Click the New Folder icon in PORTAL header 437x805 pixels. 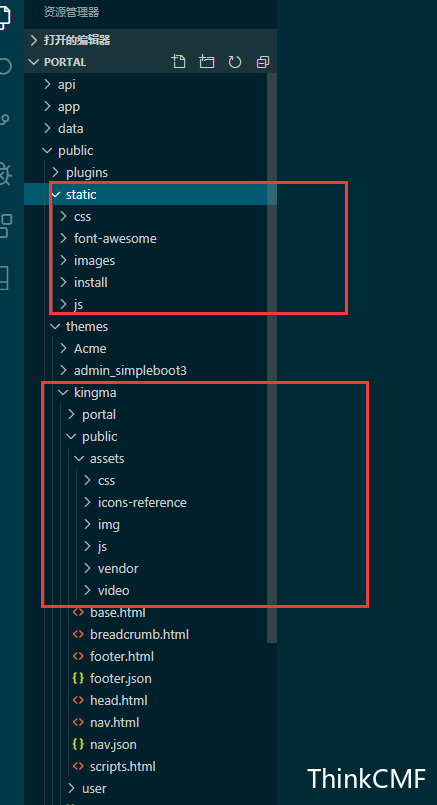click(206, 62)
